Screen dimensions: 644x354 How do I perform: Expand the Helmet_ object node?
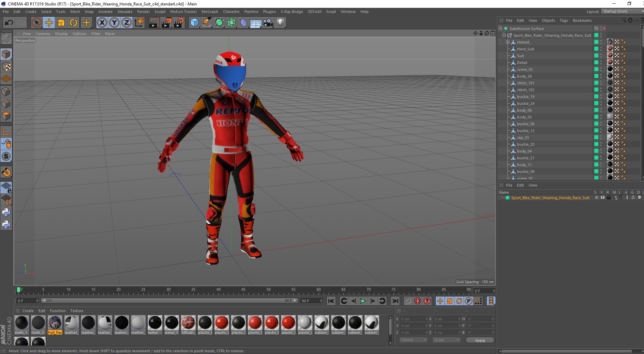(508, 42)
